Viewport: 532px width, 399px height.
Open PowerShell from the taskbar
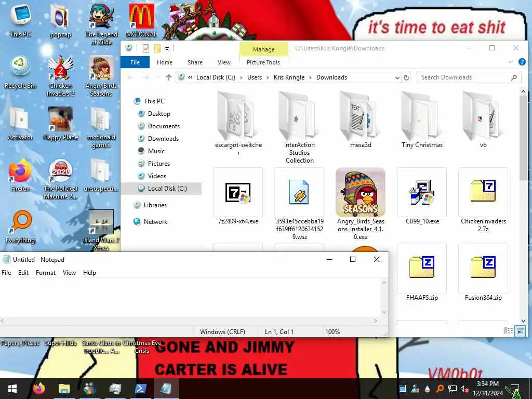[140, 389]
